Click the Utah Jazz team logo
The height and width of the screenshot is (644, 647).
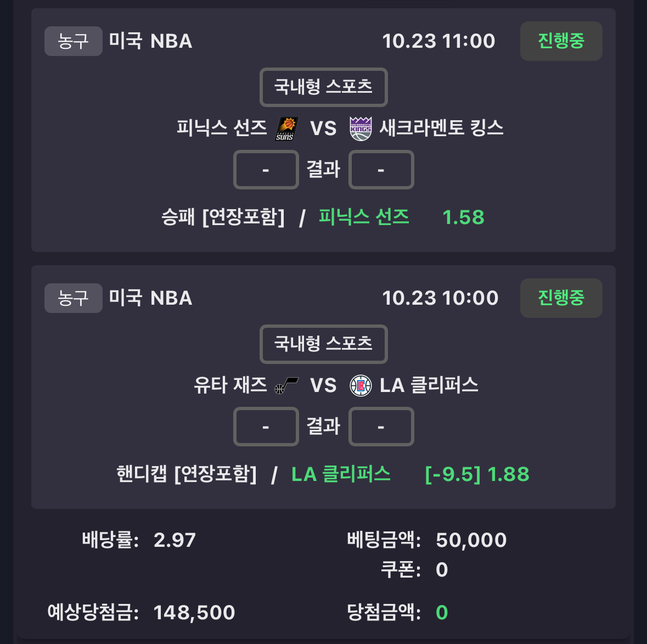(286, 385)
